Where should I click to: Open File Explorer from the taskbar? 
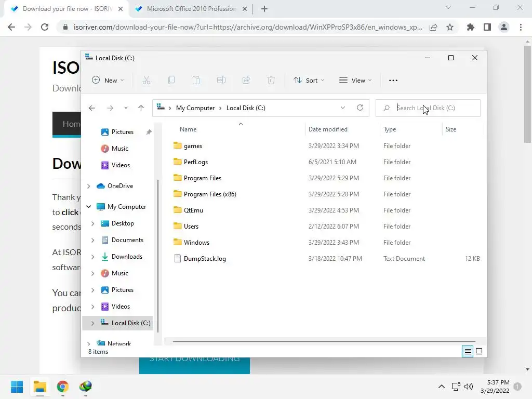(40, 387)
